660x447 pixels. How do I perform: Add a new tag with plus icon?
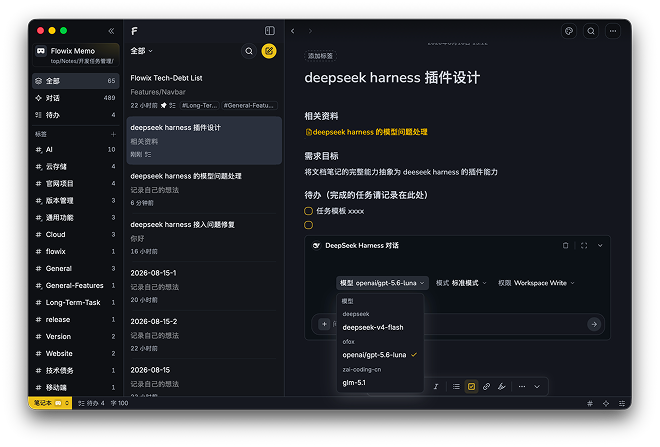click(x=113, y=134)
